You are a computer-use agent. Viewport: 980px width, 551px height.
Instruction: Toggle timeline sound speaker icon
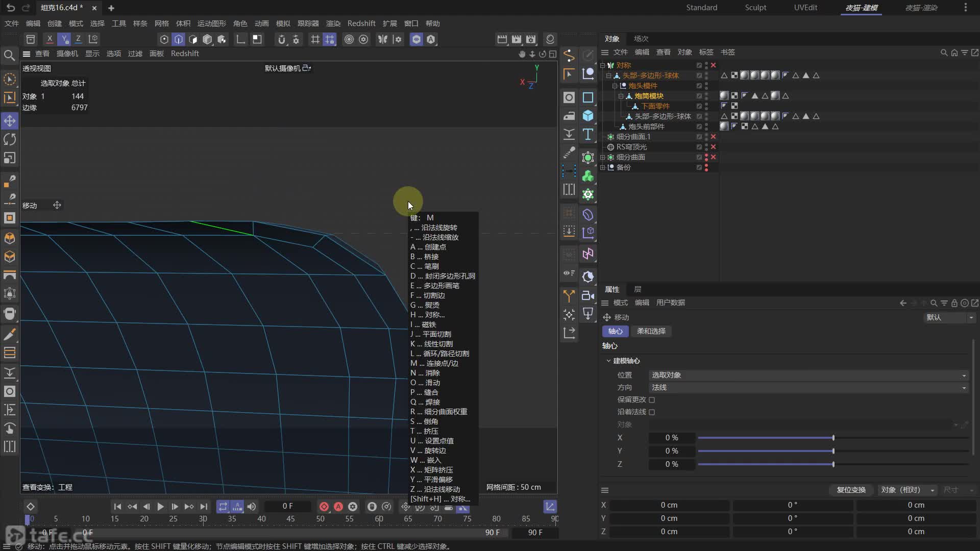(x=252, y=507)
